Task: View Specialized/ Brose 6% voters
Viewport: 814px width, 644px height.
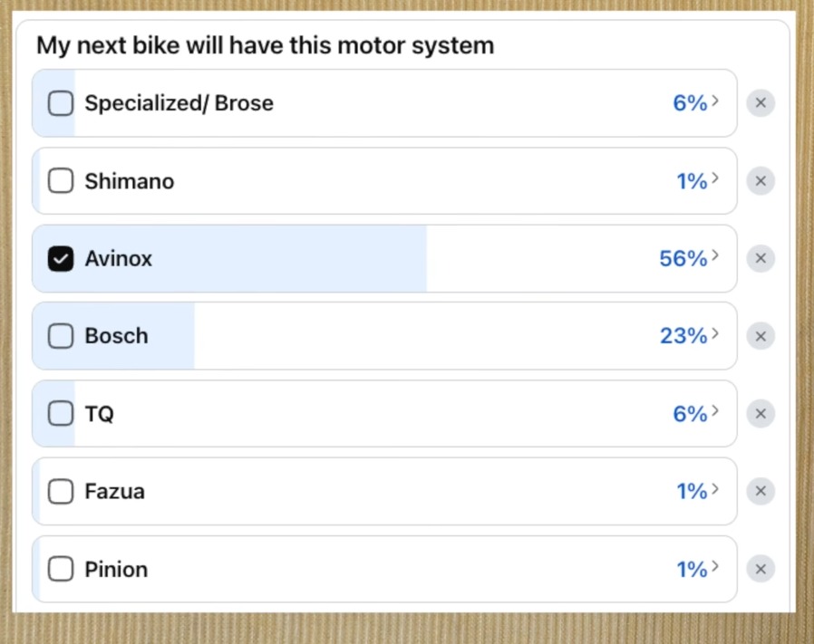Action: click(x=690, y=103)
